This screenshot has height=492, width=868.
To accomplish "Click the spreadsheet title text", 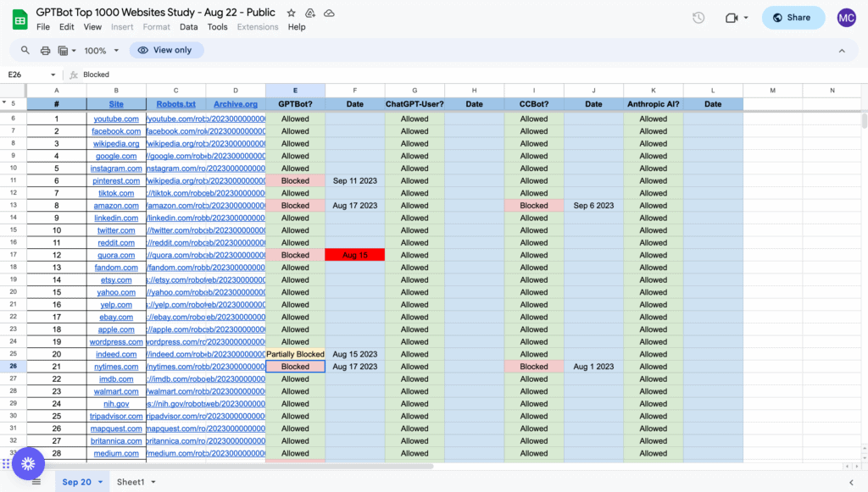I will (156, 12).
